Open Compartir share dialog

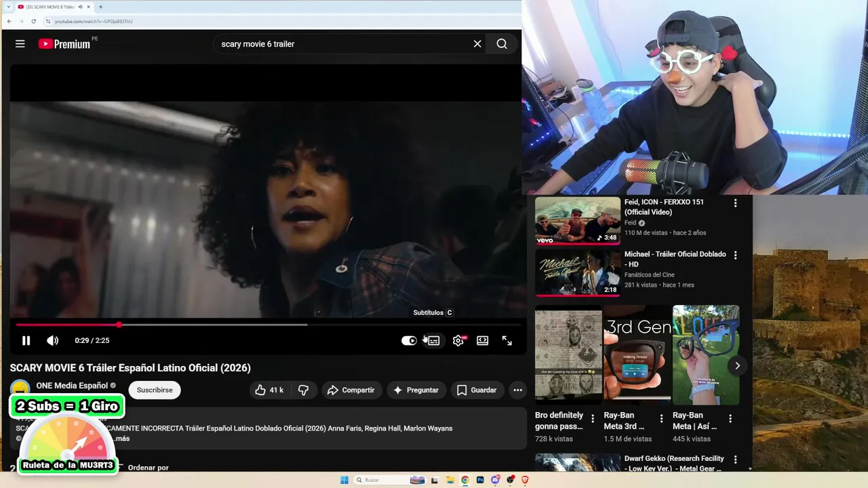click(x=351, y=390)
